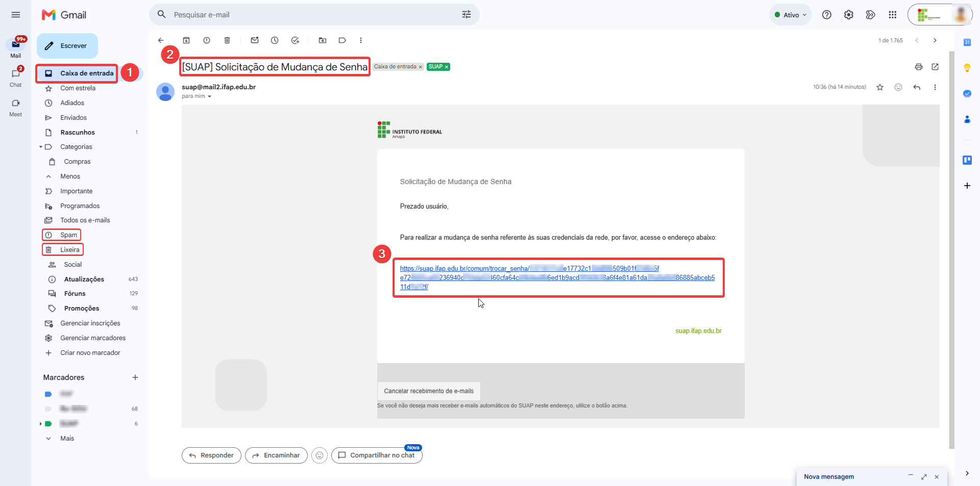The height and width of the screenshot is (486, 980).
Task: Open the Rascunhos folder
Action: point(78,133)
